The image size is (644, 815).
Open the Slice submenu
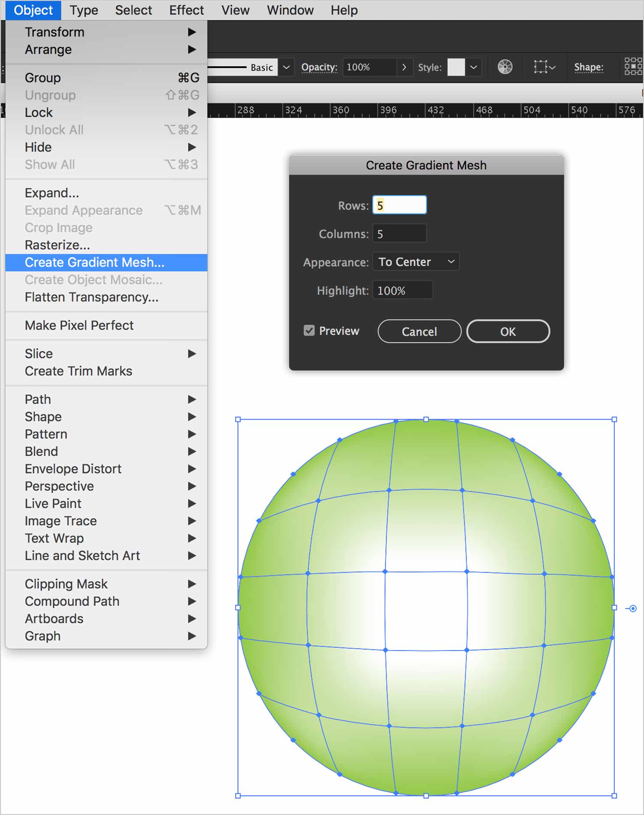106,353
